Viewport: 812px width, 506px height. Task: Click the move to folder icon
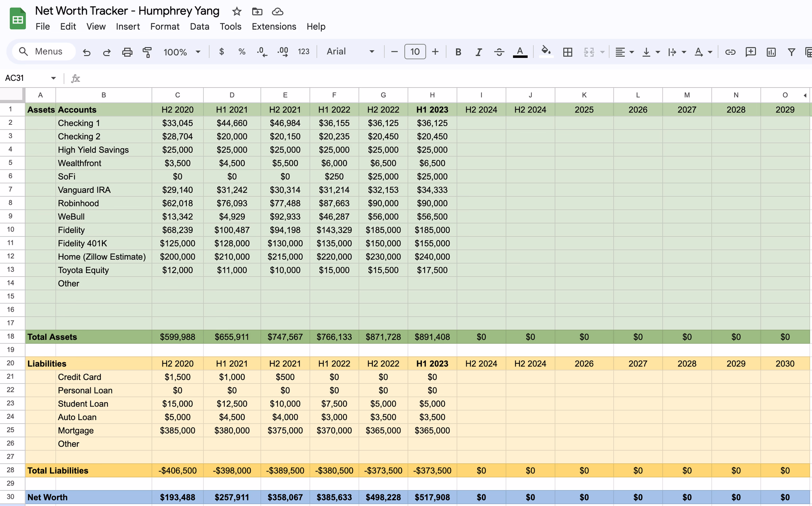[257, 11]
